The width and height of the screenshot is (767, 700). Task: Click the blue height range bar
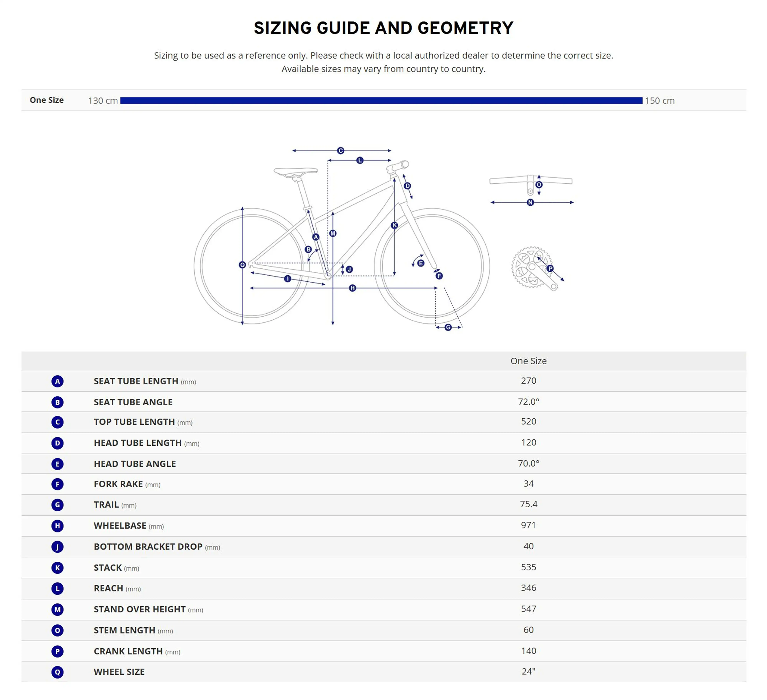[x=381, y=100]
